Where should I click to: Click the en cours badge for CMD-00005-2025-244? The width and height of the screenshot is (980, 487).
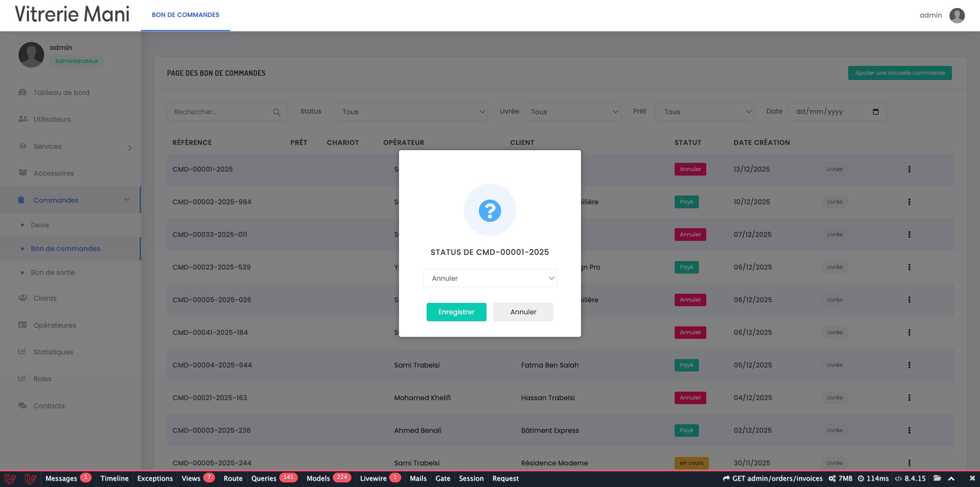(x=691, y=463)
